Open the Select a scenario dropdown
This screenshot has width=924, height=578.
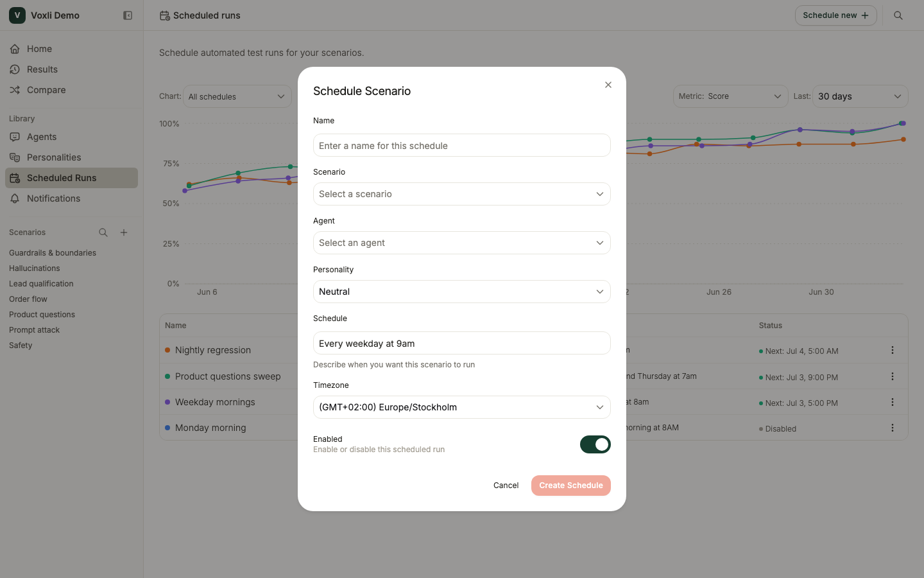tap(462, 194)
